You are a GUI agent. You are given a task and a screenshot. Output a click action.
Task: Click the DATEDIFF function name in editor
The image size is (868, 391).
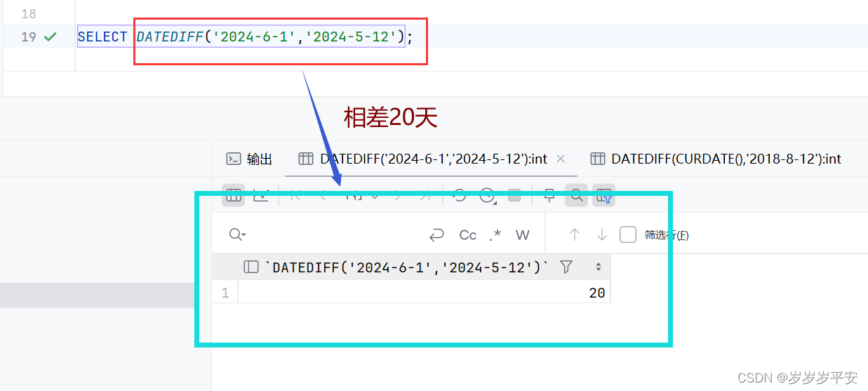pos(171,37)
